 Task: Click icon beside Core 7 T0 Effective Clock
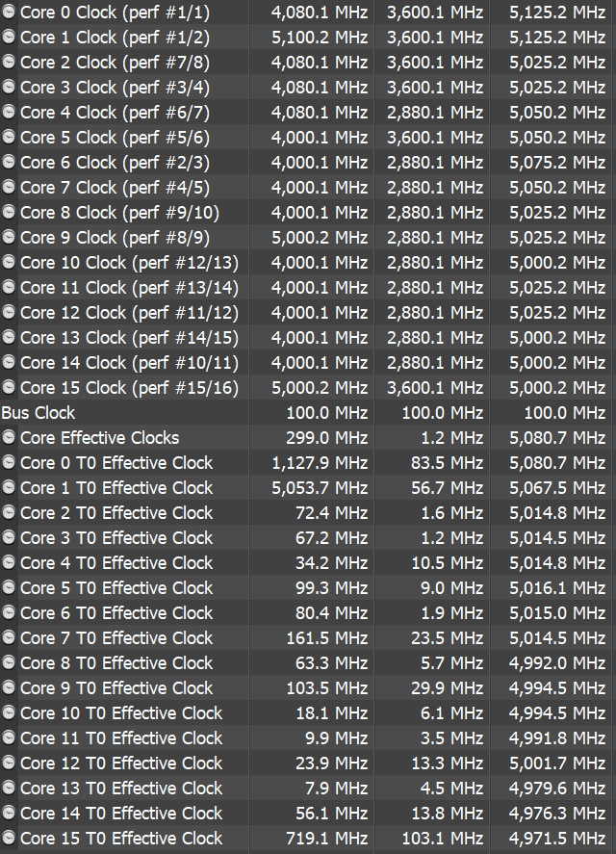click(8, 638)
